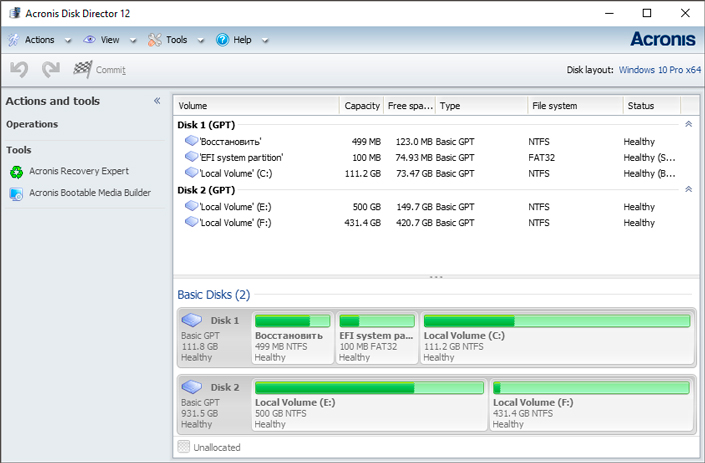705x463 pixels.
Task: Sort by the Volume column header
Action: click(256, 106)
